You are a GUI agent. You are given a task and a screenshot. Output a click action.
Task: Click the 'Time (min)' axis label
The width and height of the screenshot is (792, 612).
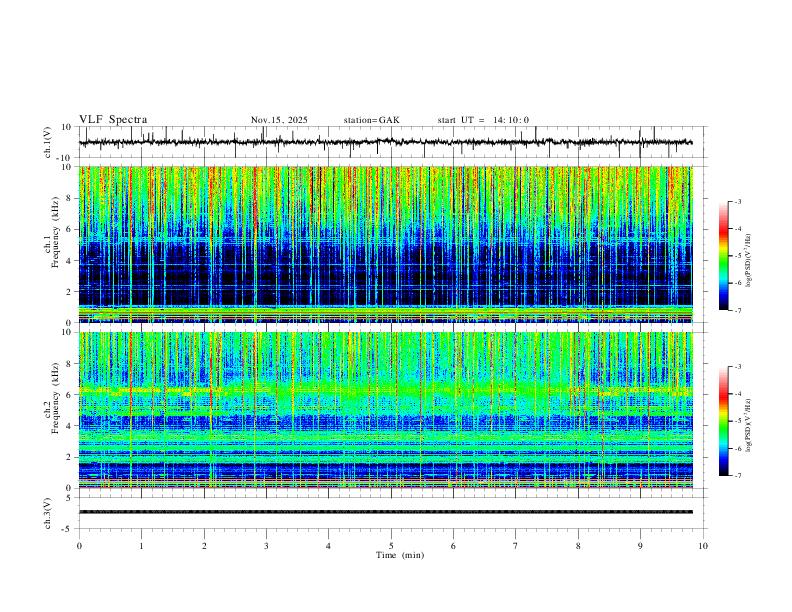[x=400, y=555]
